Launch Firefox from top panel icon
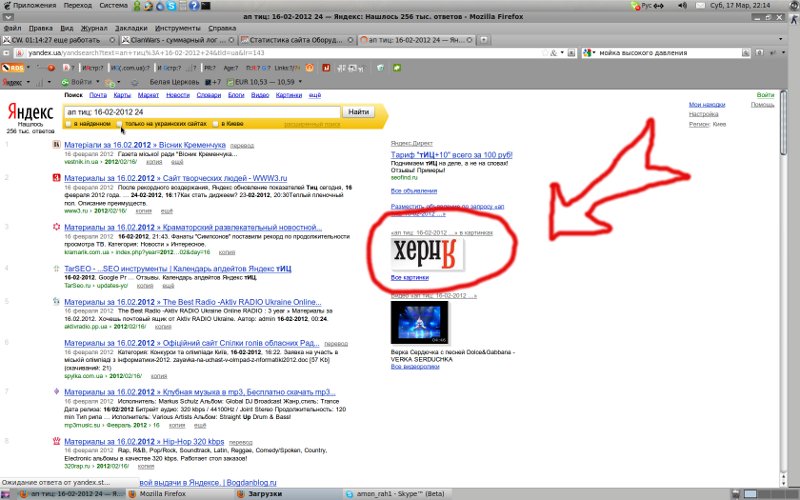The width and height of the screenshot is (800, 500). point(148,6)
